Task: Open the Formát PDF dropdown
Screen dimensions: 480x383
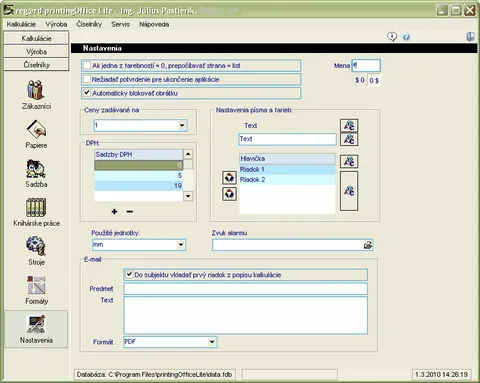Action: point(212,342)
